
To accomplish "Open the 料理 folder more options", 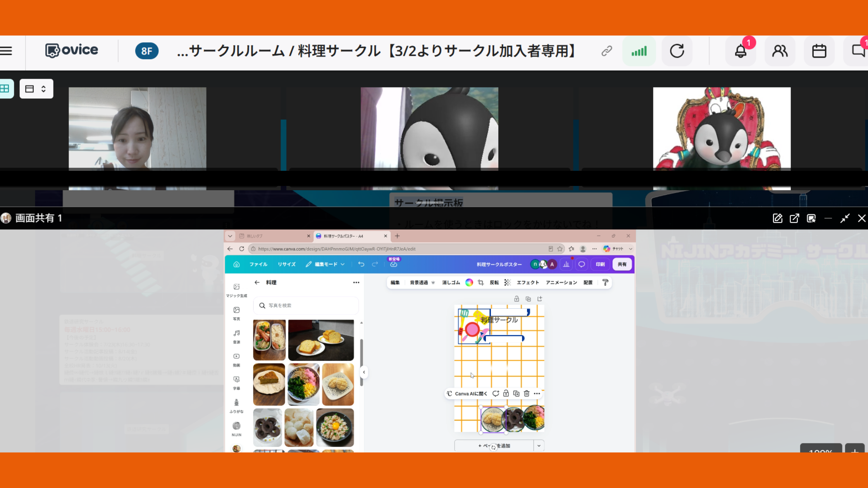I will (x=356, y=282).
